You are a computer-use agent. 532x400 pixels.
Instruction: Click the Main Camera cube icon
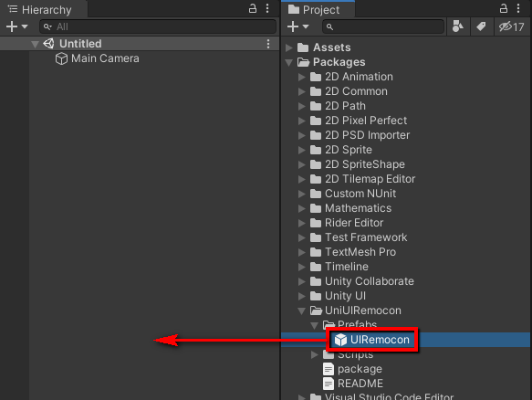coord(61,58)
